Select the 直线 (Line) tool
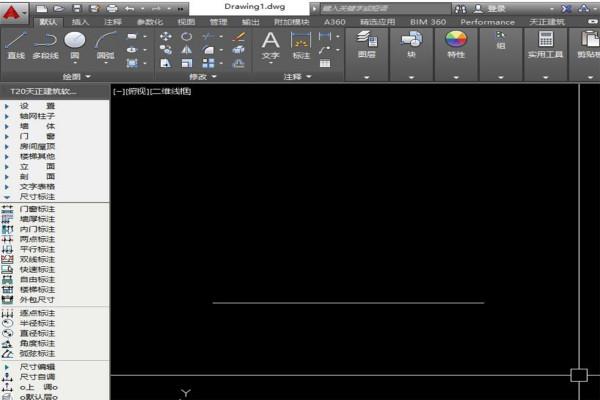This screenshot has width=600, height=400. (15, 42)
